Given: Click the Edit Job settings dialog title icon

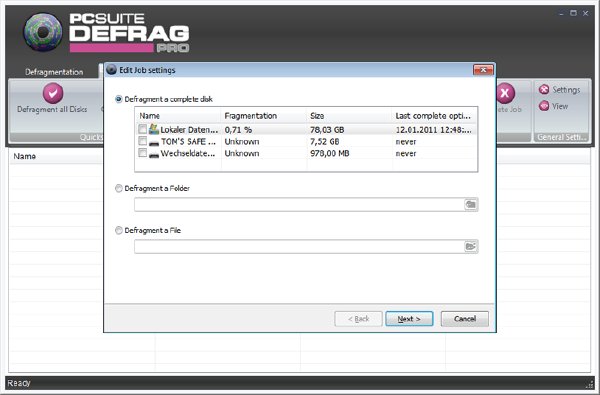Looking at the screenshot, I should [111, 70].
